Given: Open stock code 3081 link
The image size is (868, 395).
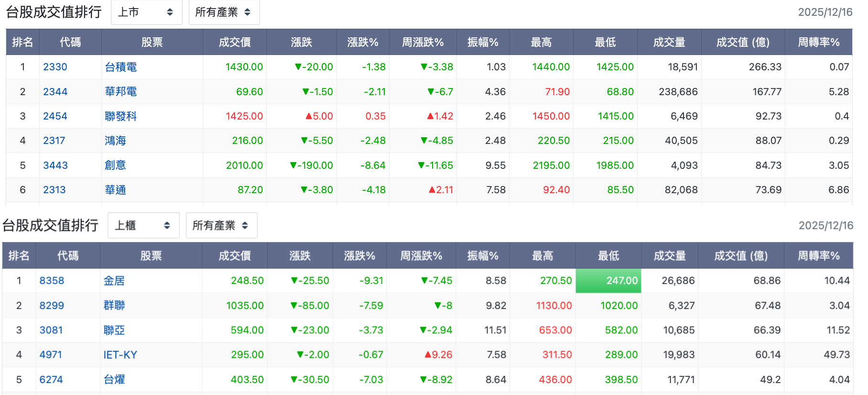Looking at the screenshot, I should [x=51, y=330].
